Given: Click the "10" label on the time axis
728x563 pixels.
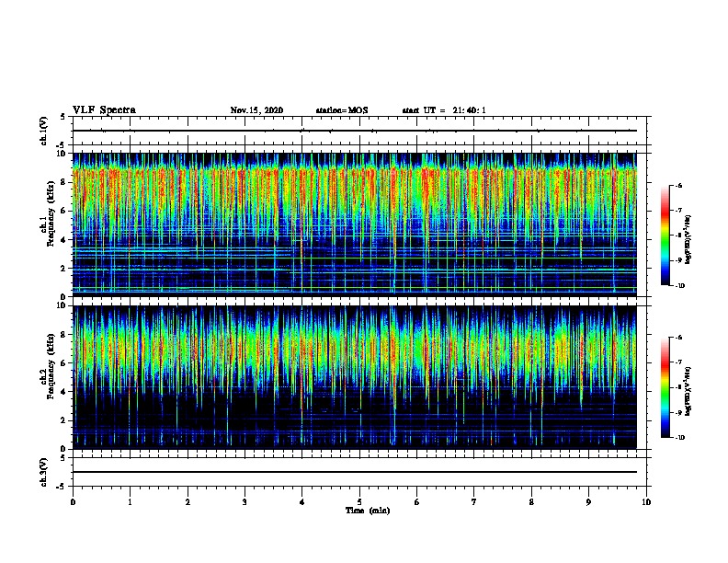Looking at the screenshot, I should [x=646, y=502].
